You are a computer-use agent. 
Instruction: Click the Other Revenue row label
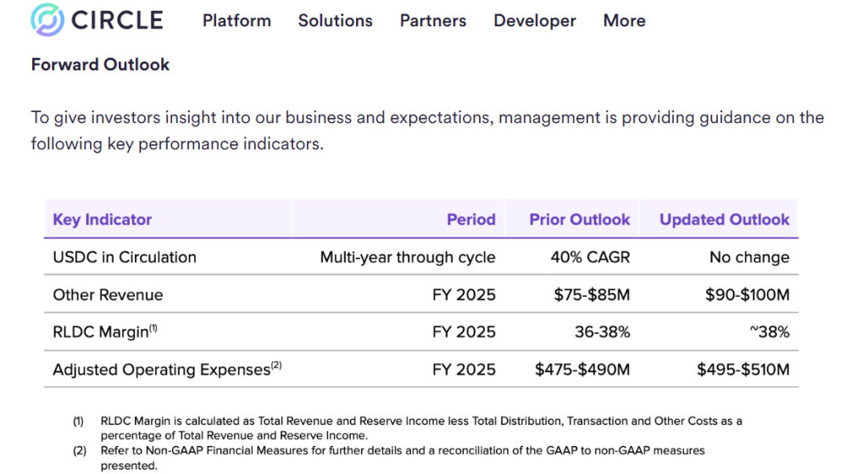pyautogui.click(x=108, y=295)
